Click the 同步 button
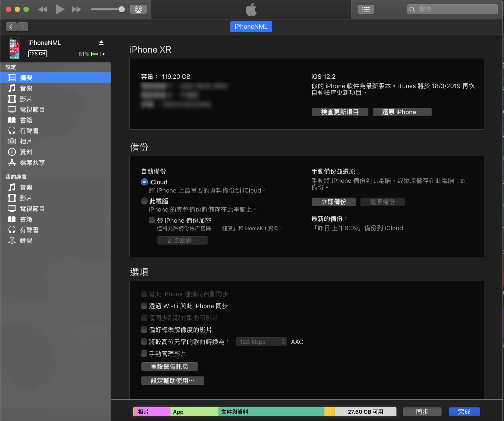The width and height of the screenshot is (504, 421). coord(422,412)
